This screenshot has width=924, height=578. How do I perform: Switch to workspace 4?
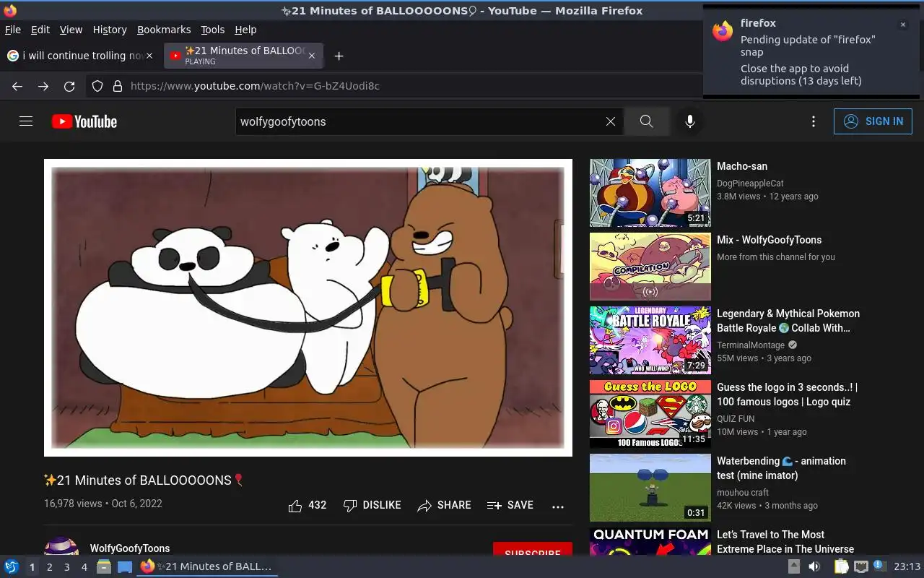click(84, 567)
